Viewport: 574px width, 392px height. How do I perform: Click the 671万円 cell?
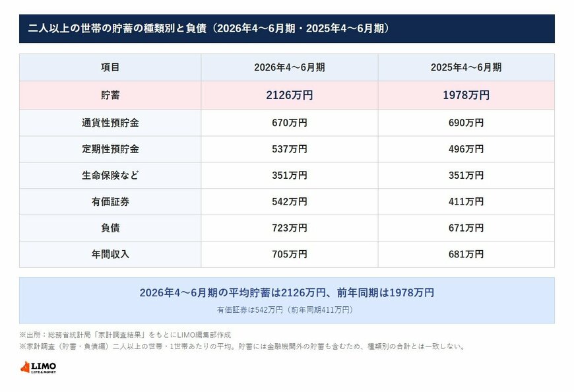tap(466, 228)
